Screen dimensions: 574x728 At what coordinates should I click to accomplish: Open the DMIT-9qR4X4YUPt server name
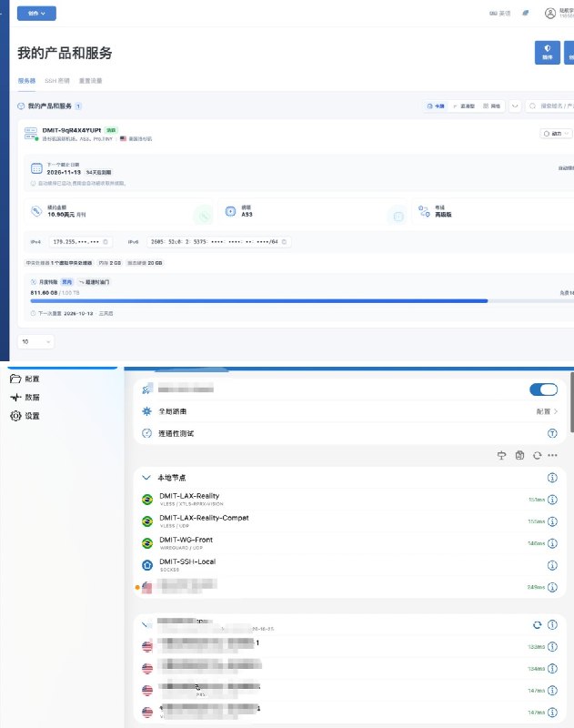72,130
